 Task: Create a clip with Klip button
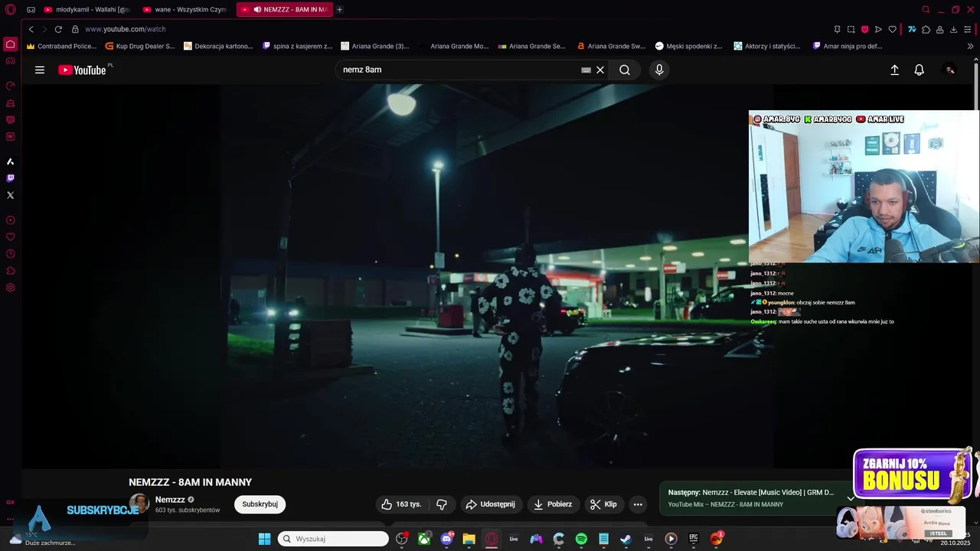click(x=603, y=504)
